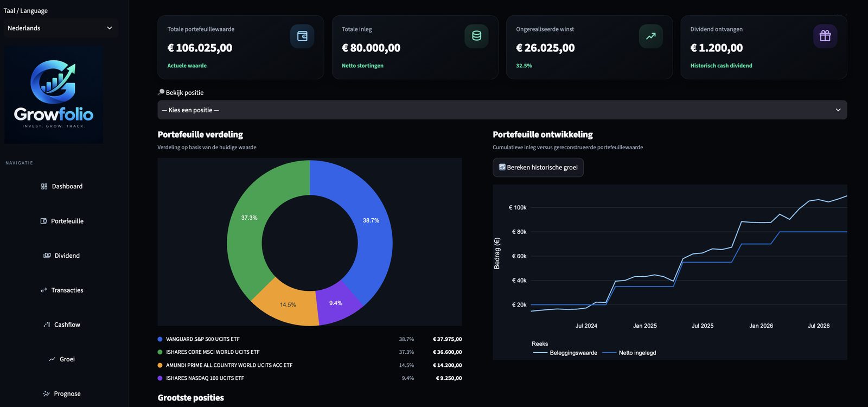This screenshot has width=868, height=407.
Task: Click the orange 14.5% donut segment
Action: pyautogui.click(x=288, y=304)
